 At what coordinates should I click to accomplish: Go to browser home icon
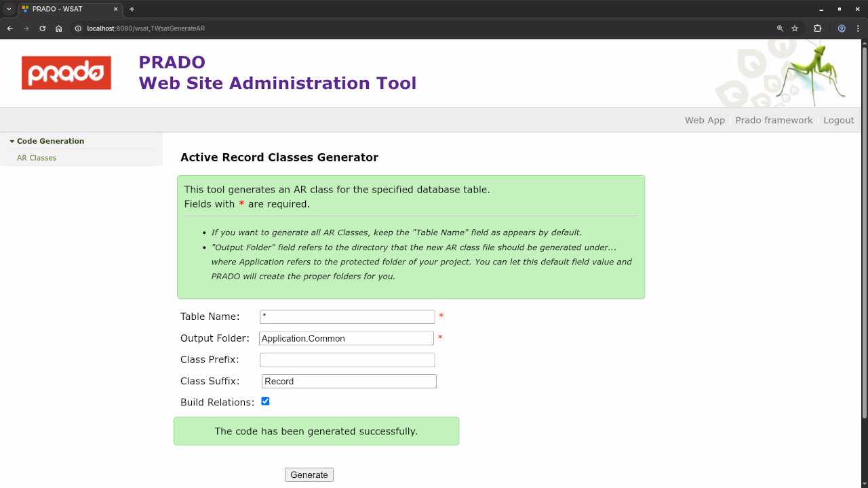click(59, 28)
